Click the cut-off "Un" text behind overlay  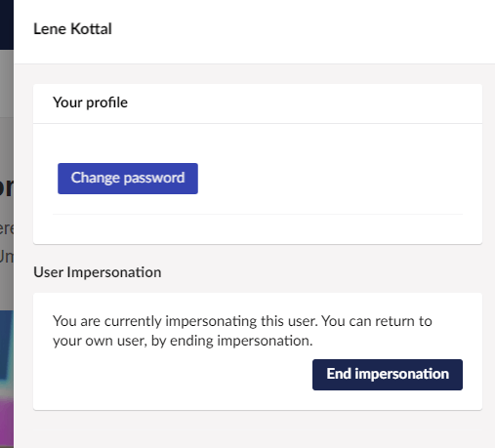pos(7,257)
